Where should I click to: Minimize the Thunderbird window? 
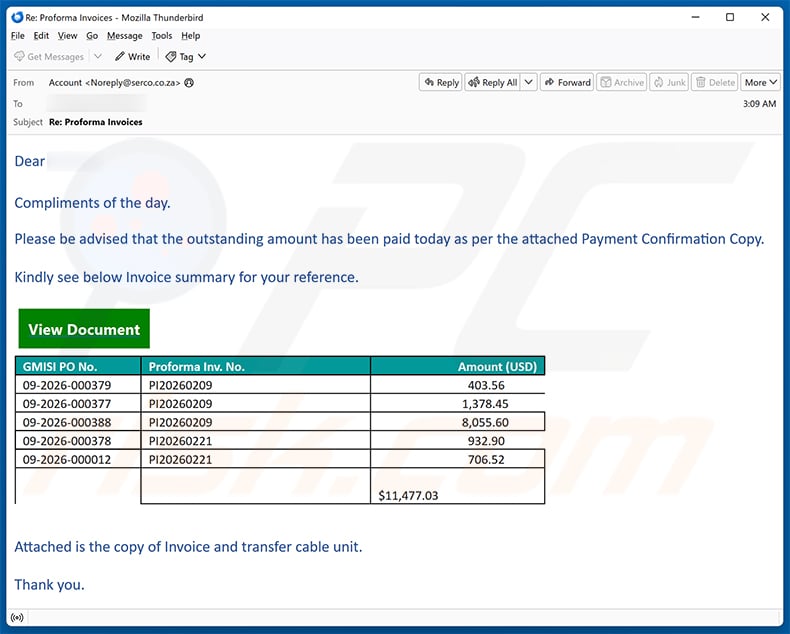(x=695, y=17)
